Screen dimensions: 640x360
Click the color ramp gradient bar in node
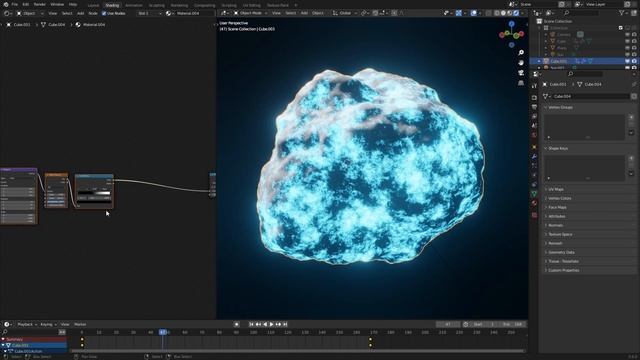click(x=94, y=193)
